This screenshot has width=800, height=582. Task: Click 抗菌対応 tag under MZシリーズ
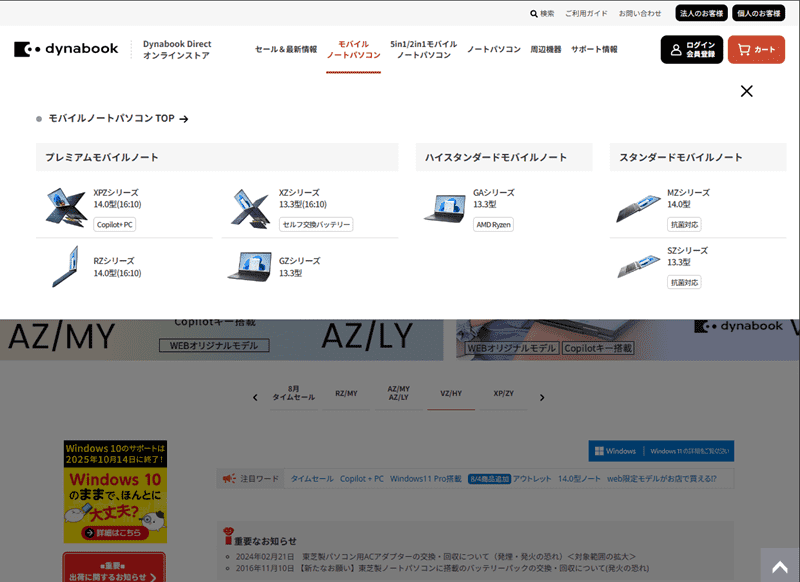684,224
